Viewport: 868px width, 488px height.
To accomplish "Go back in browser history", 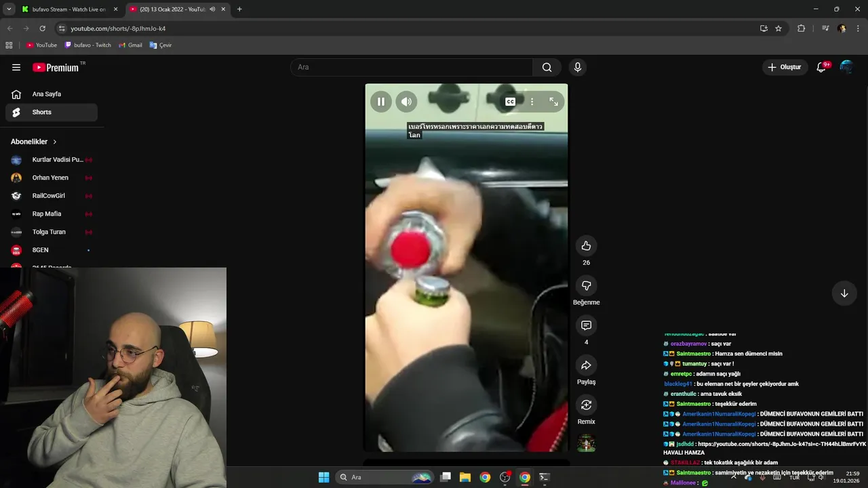I will coord(10,28).
